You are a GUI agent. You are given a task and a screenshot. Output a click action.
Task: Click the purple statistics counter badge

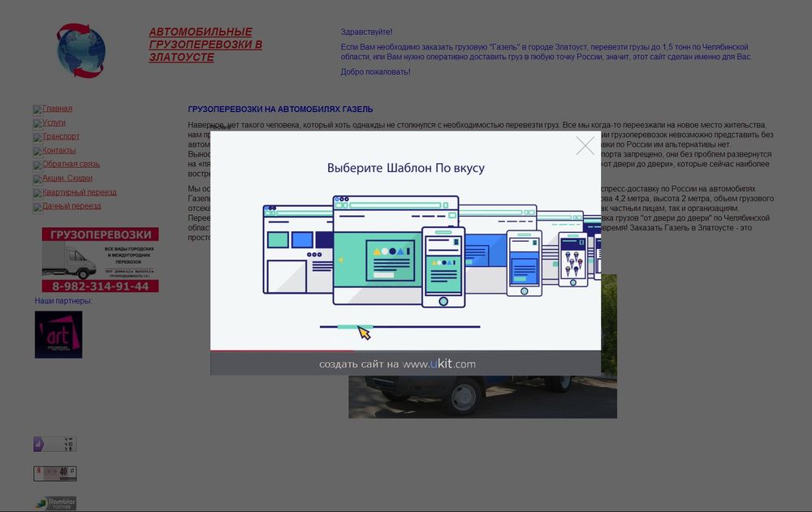coord(55,444)
